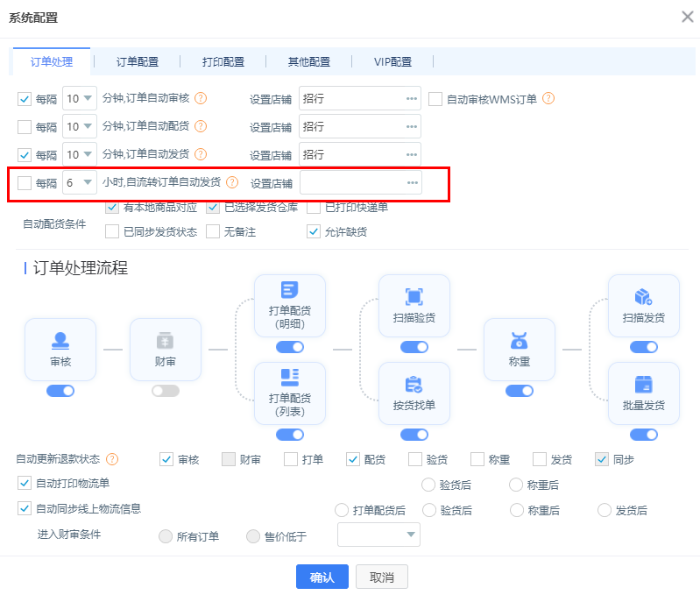This screenshot has height=595, width=700.
Task: Switch to the 其他配置 tab
Action: tap(309, 61)
